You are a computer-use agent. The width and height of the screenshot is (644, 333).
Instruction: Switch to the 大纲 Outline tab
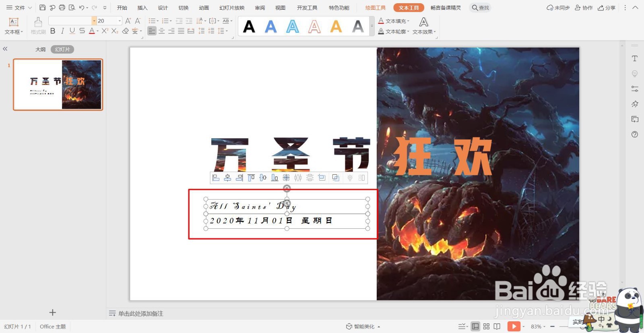pos(40,49)
